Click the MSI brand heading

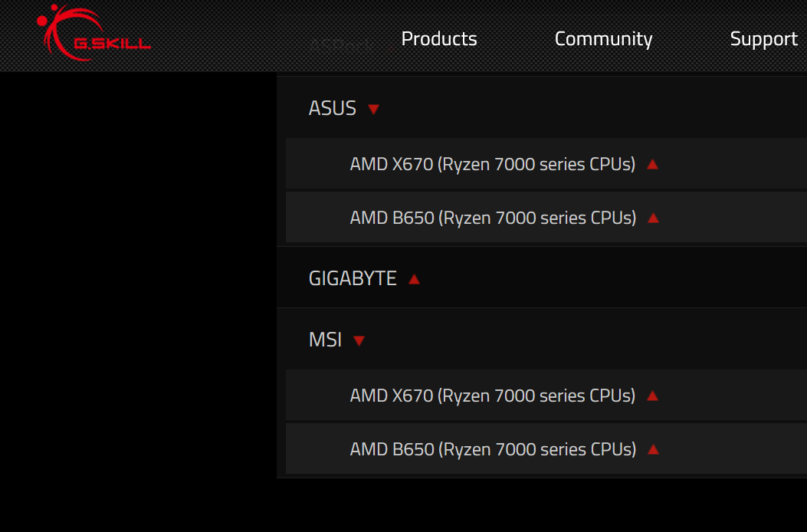tap(325, 340)
